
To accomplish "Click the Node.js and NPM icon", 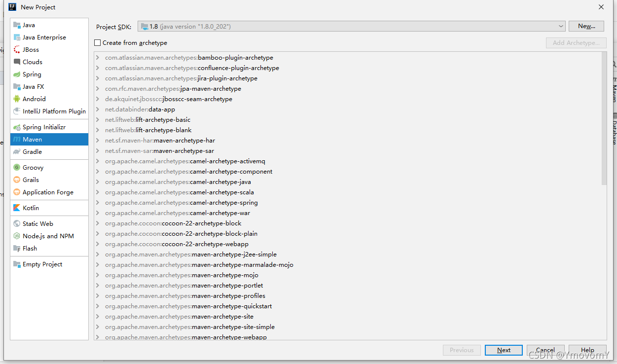I will (x=17, y=236).
